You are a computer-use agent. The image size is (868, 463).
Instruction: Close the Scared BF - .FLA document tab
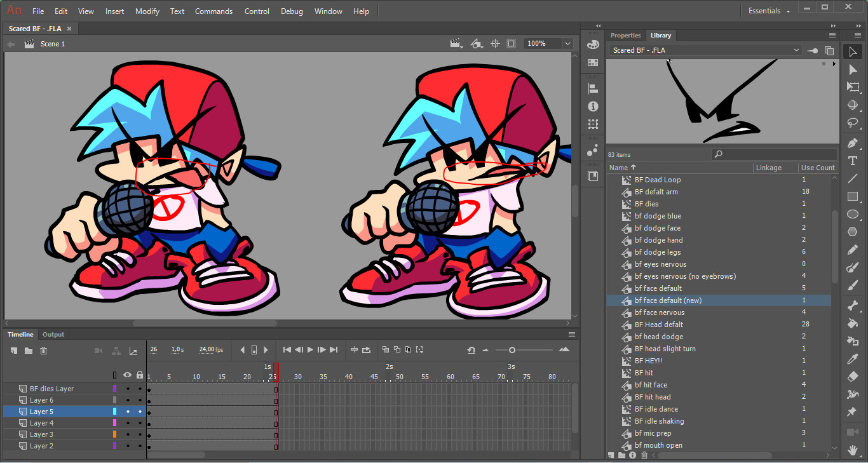(69, 29)
